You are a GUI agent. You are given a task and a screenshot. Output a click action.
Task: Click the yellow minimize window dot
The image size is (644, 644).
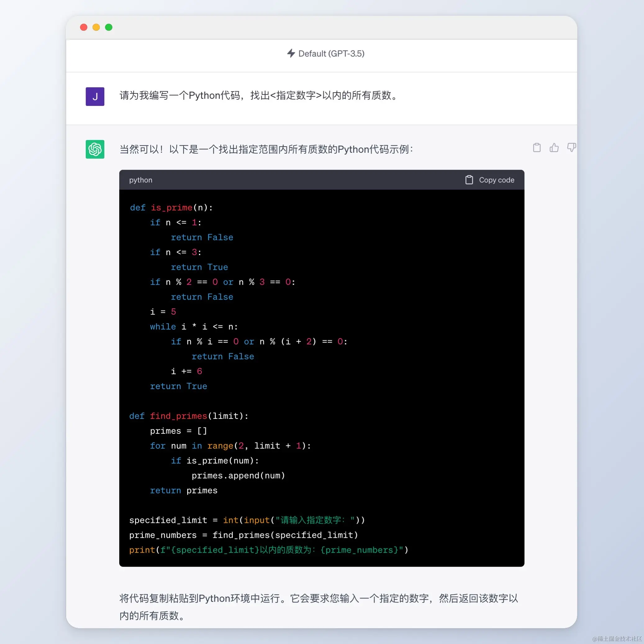tap(96, 27)
